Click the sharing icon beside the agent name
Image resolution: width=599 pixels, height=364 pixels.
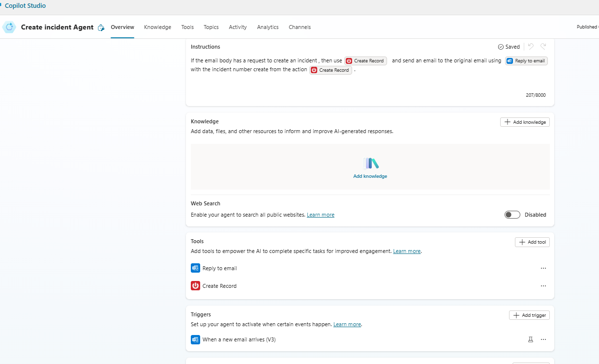click(x=101, y=28)
